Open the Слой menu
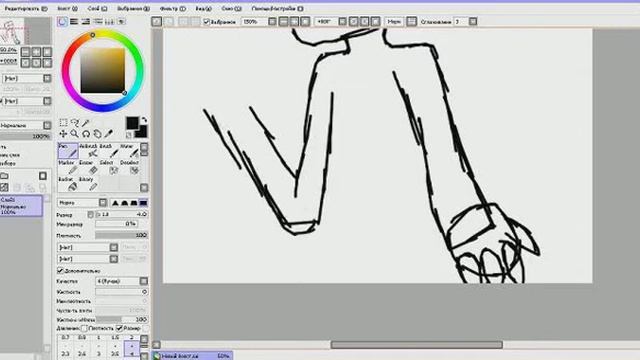Image resolution: width=640 pixels, height=360 pixels. (x=98, y=9)
